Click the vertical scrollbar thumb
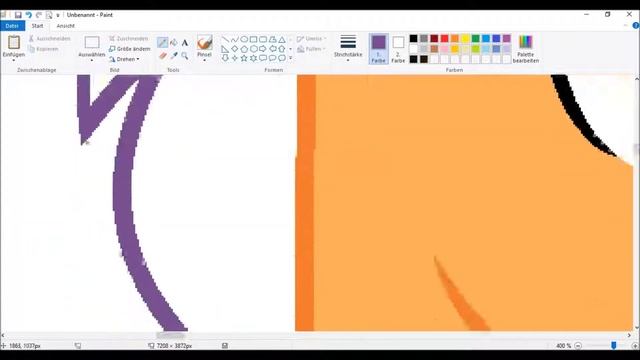 [x=637, y=149]
